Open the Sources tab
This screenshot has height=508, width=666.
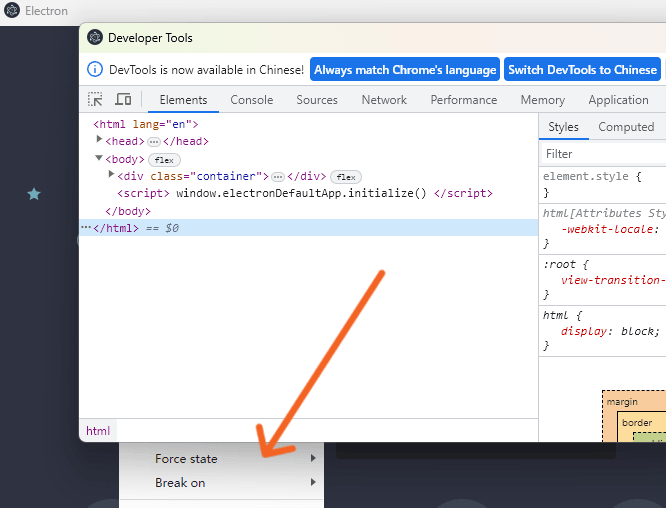tap(317, 100)
